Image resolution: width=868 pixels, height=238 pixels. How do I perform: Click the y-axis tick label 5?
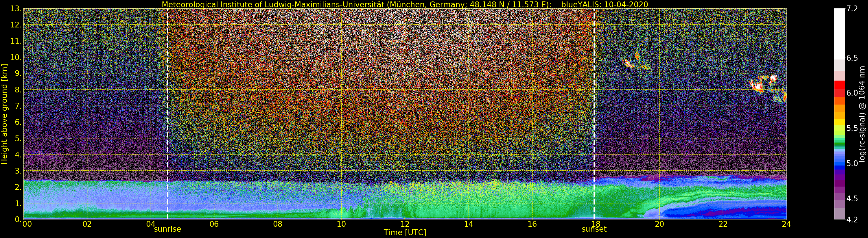click(x=18, y=138)
